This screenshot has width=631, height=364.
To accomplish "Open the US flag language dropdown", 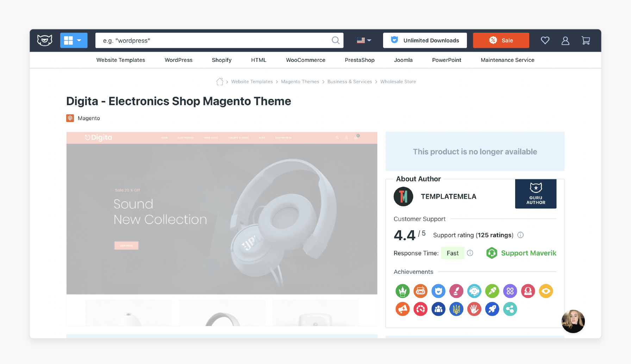I will 364,40.
